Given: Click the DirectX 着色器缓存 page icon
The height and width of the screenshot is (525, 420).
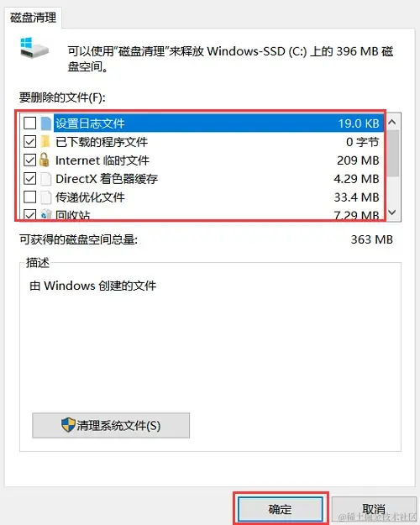Looking at the screenshot, I should point(46,179).
